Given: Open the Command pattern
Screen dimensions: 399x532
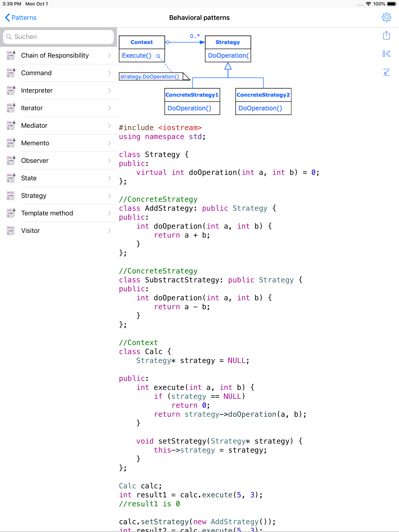Looking at the screenshot, I should point(58,73).
